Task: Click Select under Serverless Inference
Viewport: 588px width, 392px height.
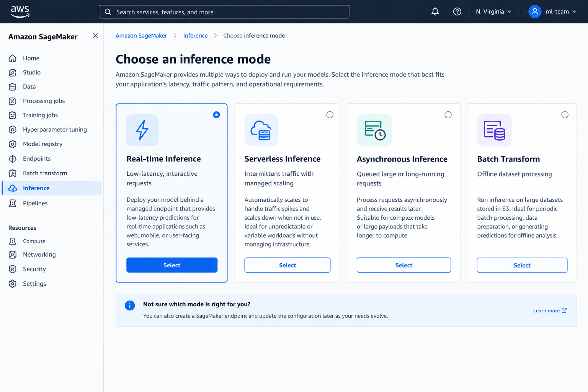Action: tap(287, 265)
